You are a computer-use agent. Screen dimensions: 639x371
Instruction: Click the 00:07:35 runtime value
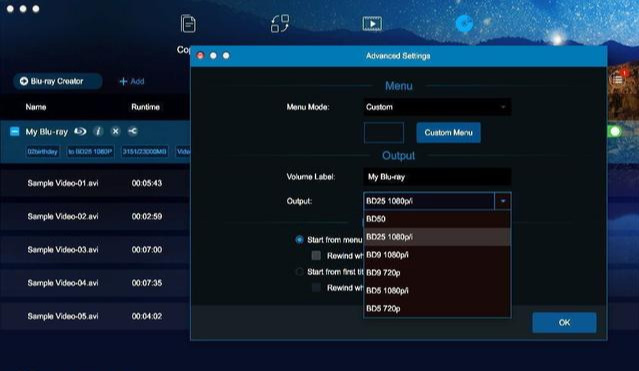point(147,283)
